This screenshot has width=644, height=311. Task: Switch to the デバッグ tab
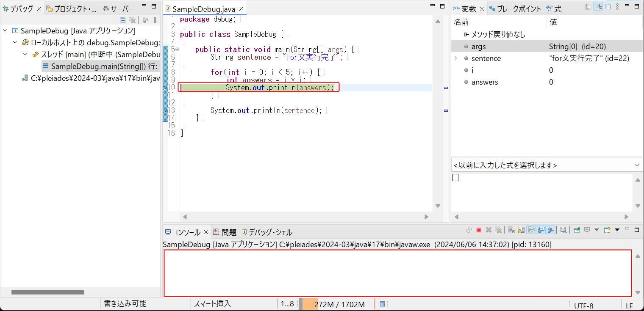22,8
